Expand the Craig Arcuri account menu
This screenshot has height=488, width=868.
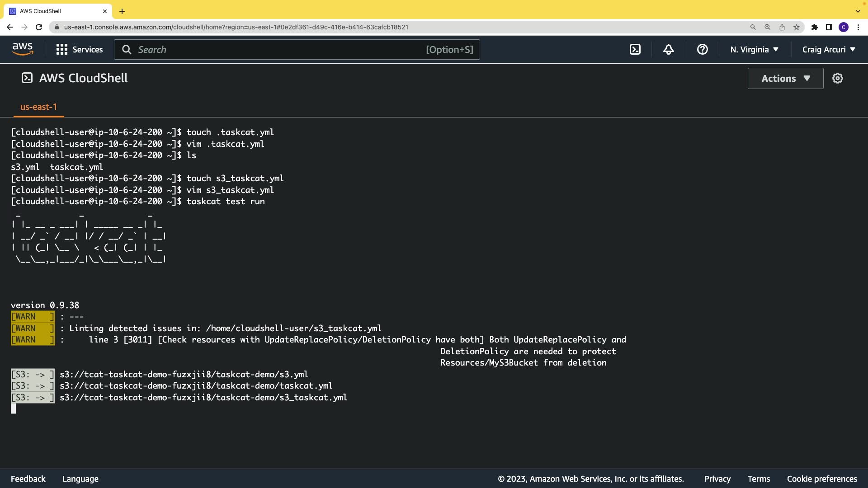pos(829,50)
